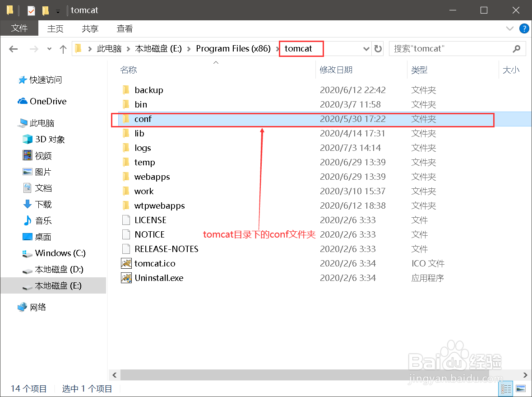Image resolution: width=532 pixels, height=397 pixels.
Task: Click Program Files (x86) breadcrumb
Action: point(233,49)
